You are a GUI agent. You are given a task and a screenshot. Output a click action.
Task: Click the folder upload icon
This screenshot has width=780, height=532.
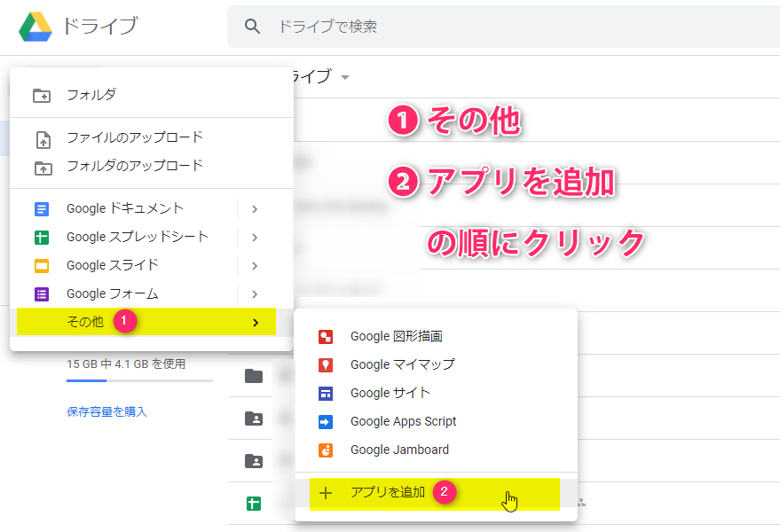point(43,168)
